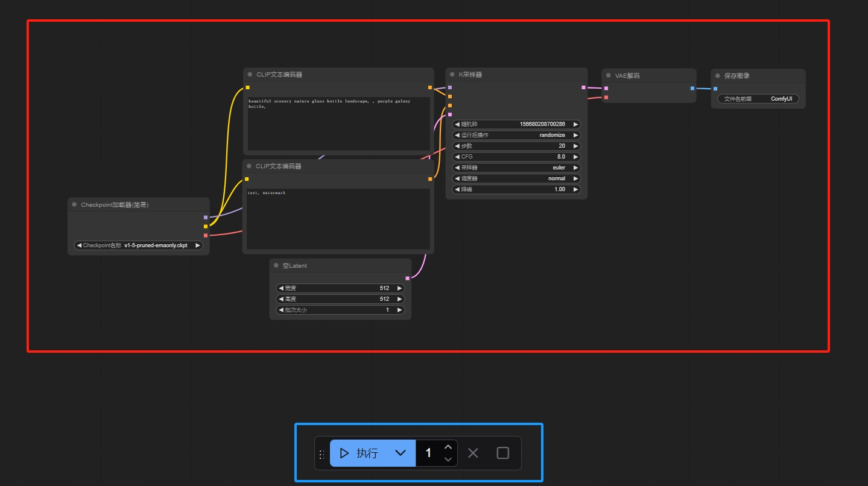The height and width of the screenshot is (486, 868).
Task: Select the Checkpoint加载器(简易) node title
Action: click(x=115, y=205)
